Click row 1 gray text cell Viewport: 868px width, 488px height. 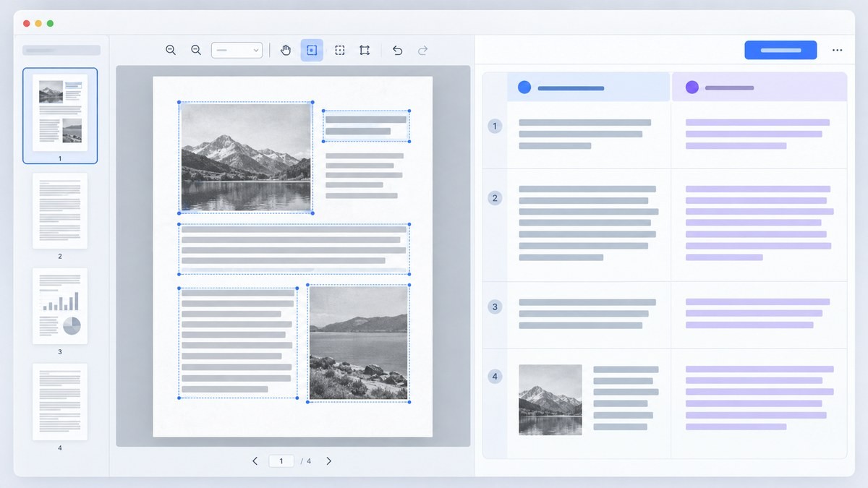pos(589,135)
